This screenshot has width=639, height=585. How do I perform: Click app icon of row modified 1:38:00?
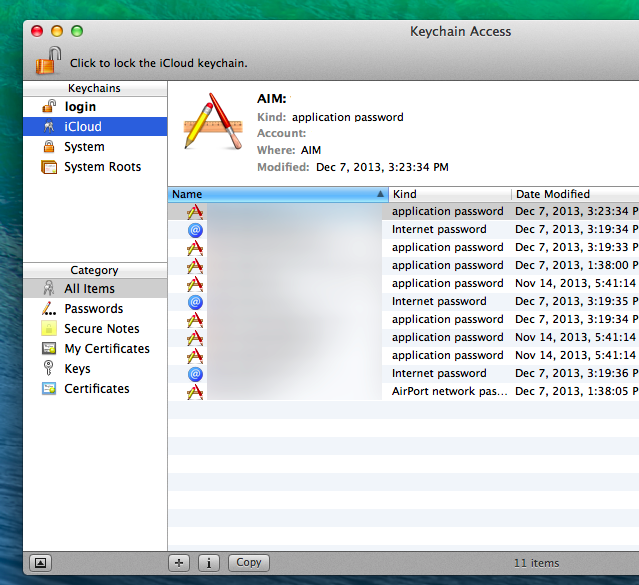[x=195, y=266]
